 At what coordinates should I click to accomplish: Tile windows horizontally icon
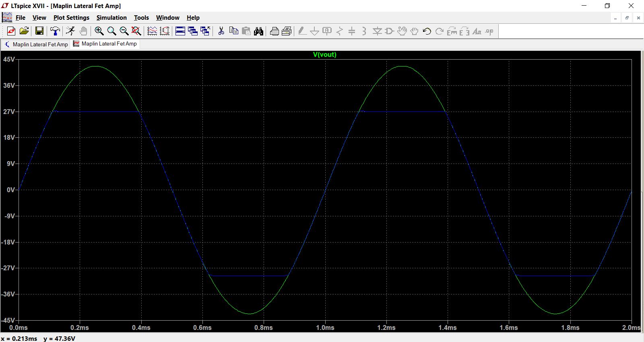click(180, 31)
